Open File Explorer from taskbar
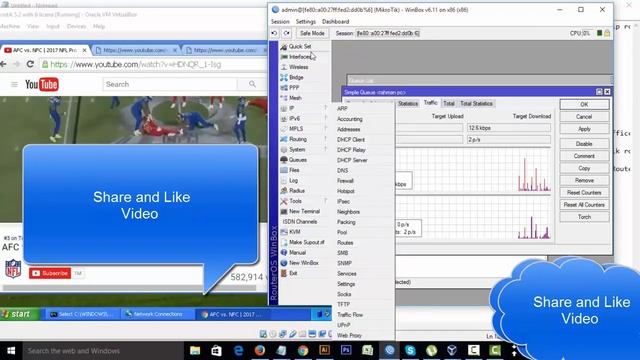640x360 pixels. pos(195,350)
